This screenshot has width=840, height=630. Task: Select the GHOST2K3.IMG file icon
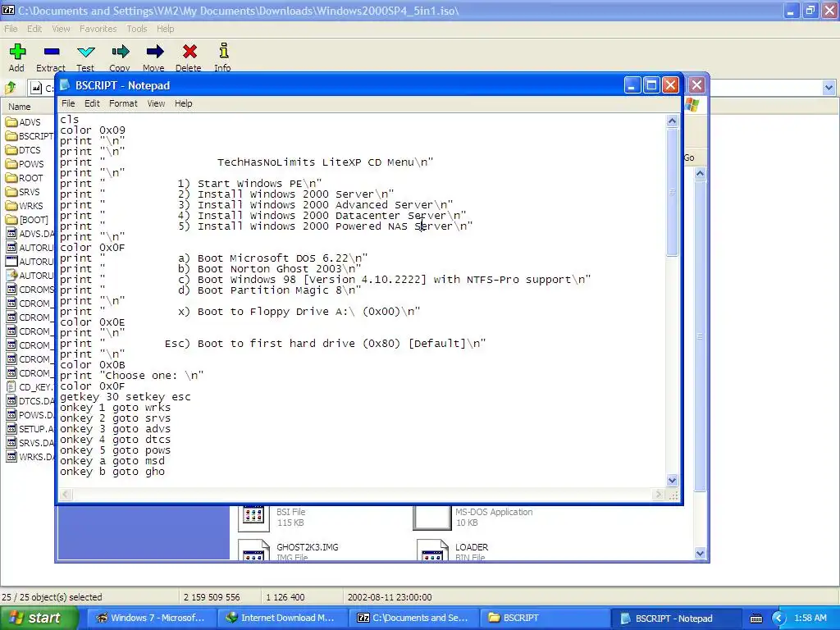click(x=253, y=550)
